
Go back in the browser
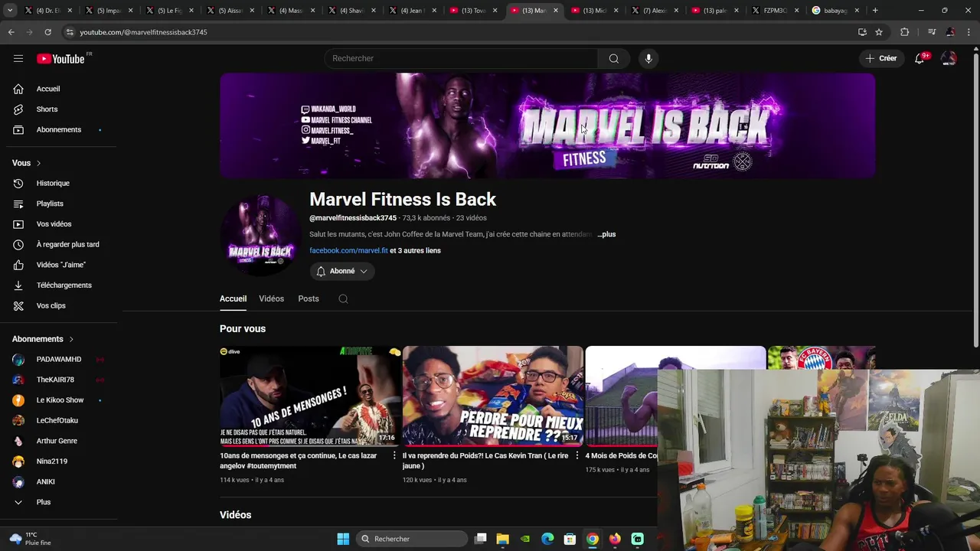(11, 32)
